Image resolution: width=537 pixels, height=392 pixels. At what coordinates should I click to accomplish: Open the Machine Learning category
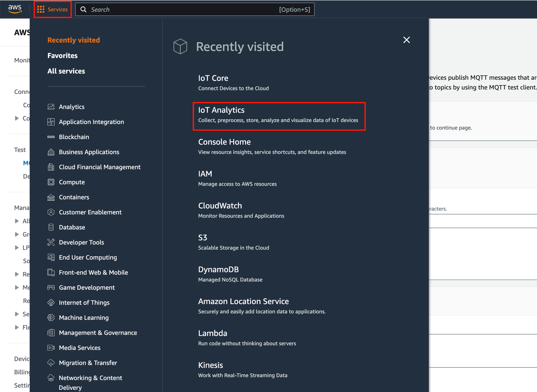84,318
